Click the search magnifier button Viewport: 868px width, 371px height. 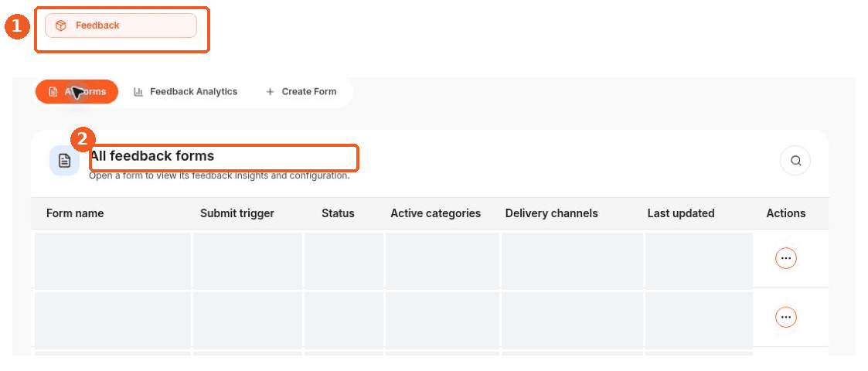pos(795,161)
